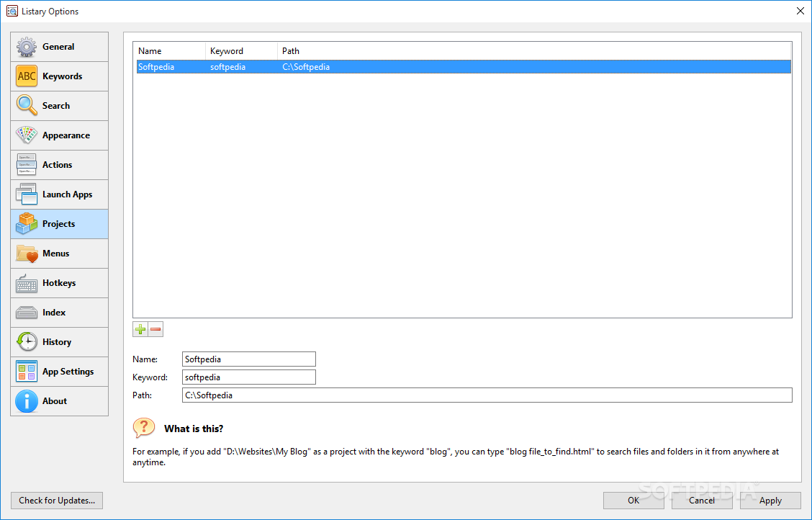Click the Projects blocks icon
The width and height of the screenshot is (812, 520).
27,224
